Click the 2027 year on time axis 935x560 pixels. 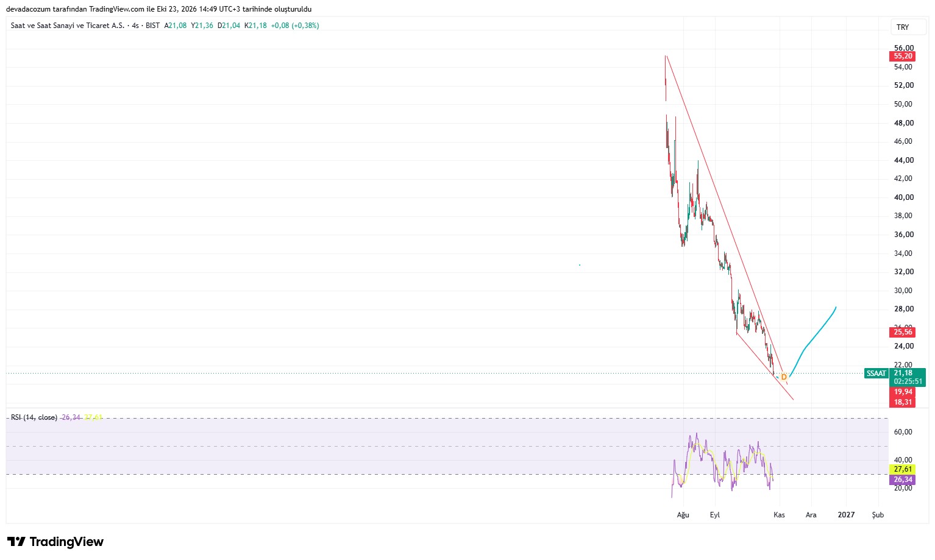846,515
